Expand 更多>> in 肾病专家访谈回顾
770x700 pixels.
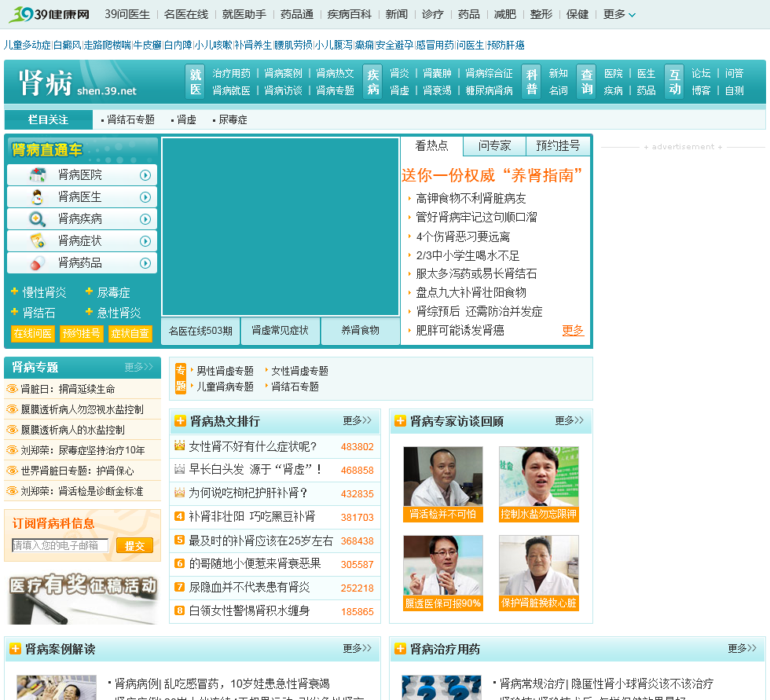(569, 420)
